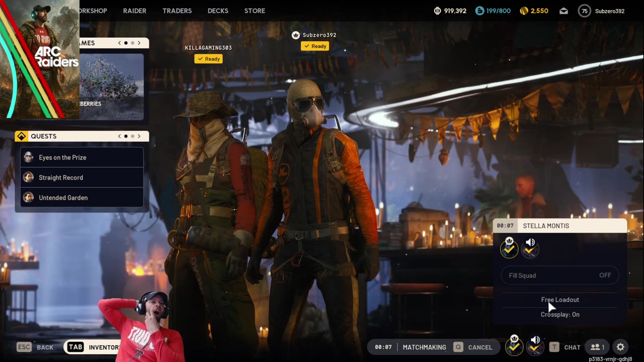Click the 919,392 coin balance
644x362 pixels.
click(455, 11)
